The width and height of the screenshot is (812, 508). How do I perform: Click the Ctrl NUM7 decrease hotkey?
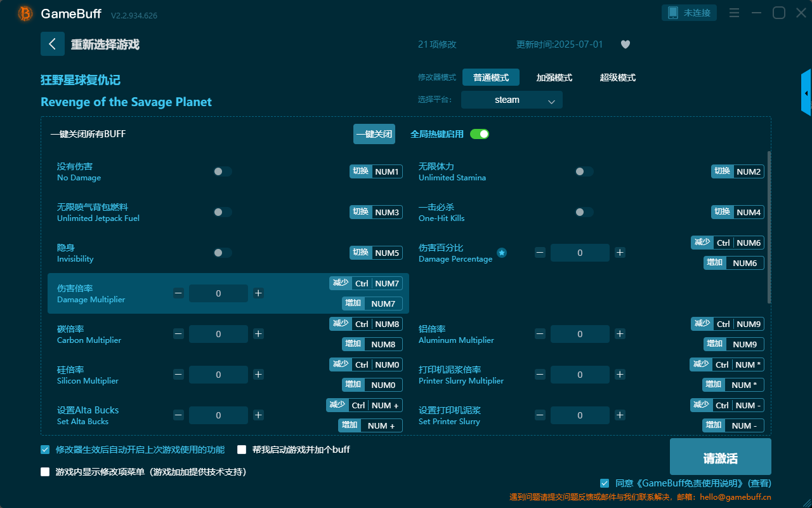tap(366, 283)
